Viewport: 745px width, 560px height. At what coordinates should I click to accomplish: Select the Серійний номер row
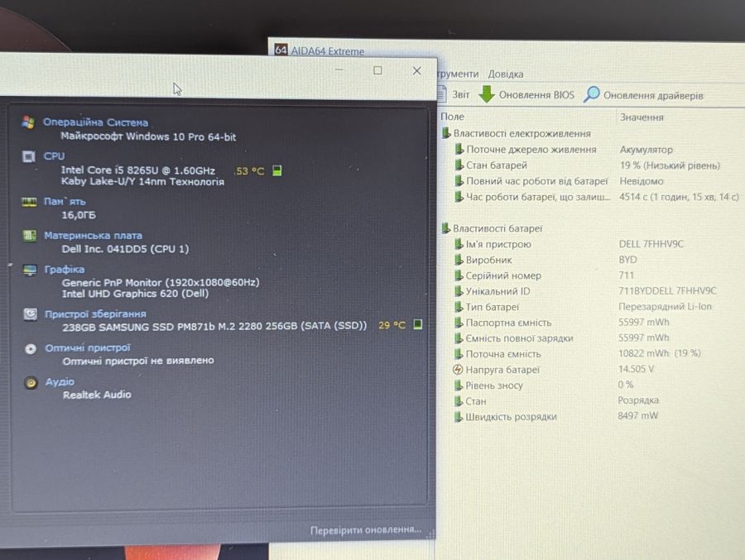click(544, 275)
